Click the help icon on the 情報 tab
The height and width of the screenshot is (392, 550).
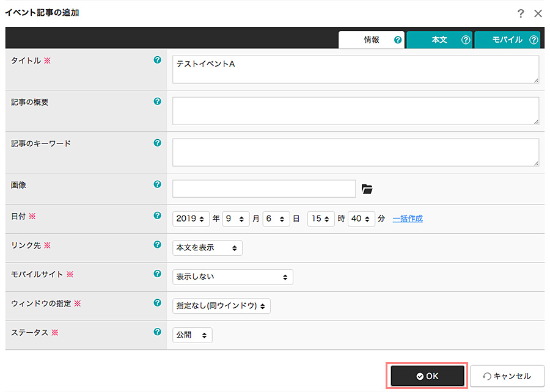click(398, 40)
